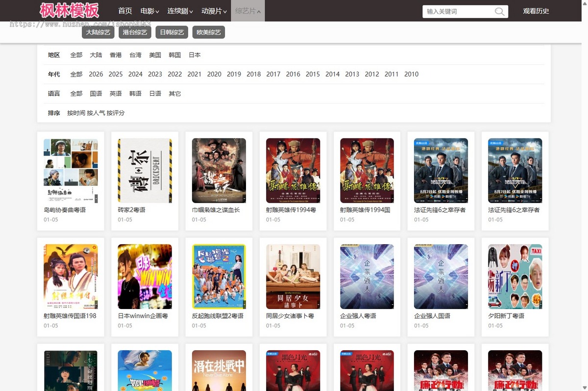Filter year by 2017
Screen dimensions: 588x391
(273, 74)
